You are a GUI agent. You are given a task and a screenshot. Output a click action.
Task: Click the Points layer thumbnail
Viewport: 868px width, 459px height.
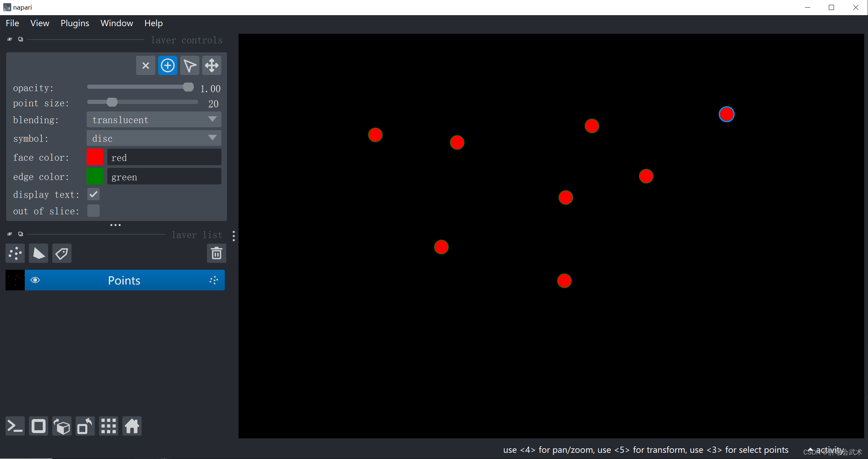pyautogui.click(x=15, y=280)
